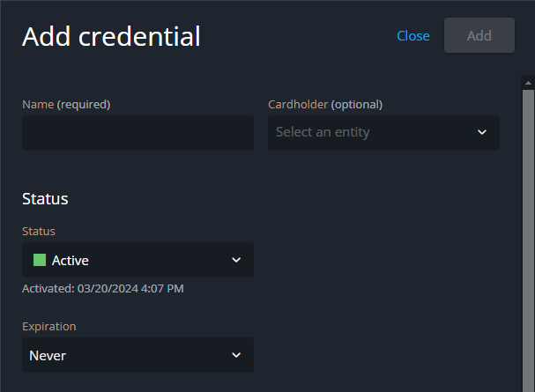Viewport: 535px width, 392px height.
Task: Click the large 'Status' section heading
Action: (45, 199)
